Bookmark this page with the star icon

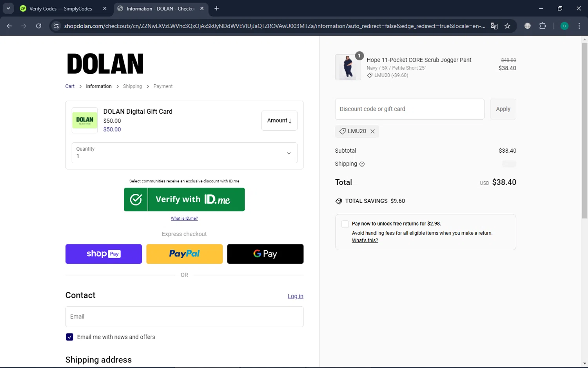click(507, 26)
